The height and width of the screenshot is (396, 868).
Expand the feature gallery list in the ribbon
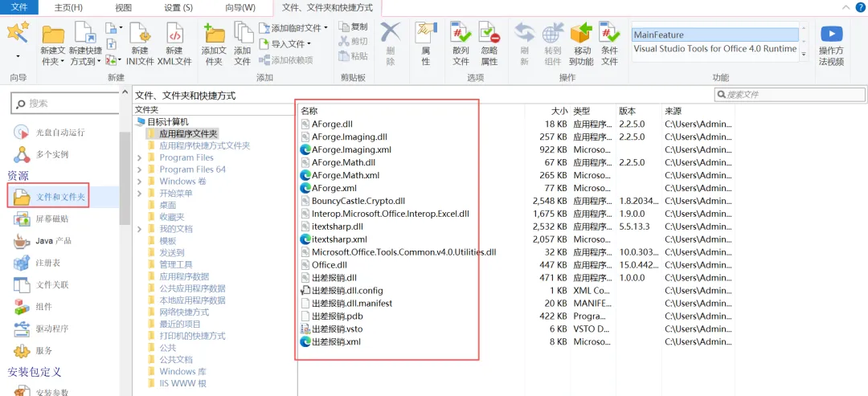[x=805, y=55]
